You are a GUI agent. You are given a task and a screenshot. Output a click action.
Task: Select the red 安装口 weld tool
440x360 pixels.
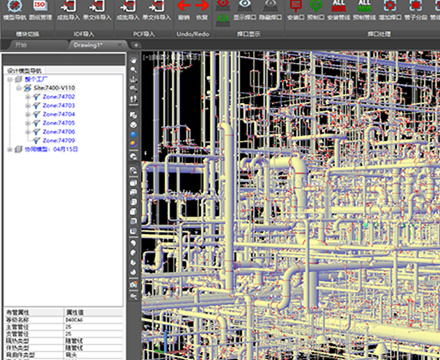point(296,10)
